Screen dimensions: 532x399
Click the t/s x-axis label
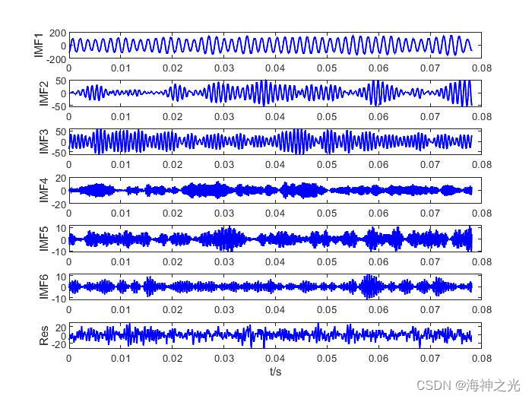(275, 372)
